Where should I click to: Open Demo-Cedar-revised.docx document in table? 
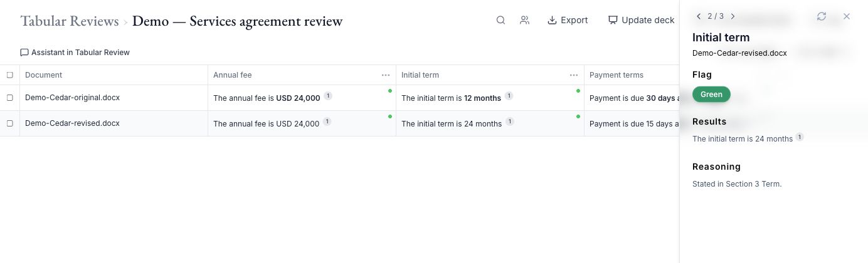72,123
